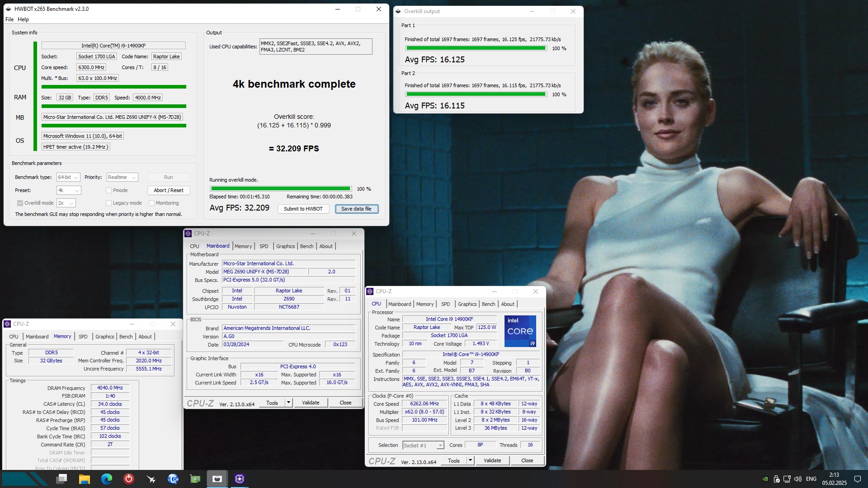
Task: Expand Tools arrow in CPU-Z Mainboard window
Action: click(288, 403)
